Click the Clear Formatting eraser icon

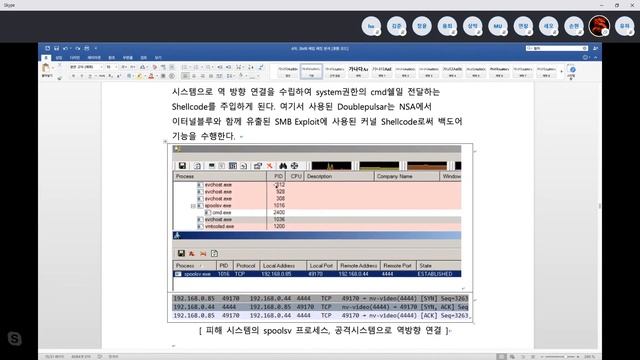(x=155, y=67)
